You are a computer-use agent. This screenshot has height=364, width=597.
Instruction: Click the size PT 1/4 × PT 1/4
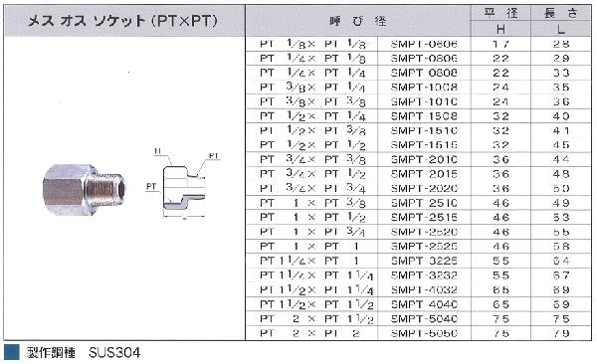point(313,74)
